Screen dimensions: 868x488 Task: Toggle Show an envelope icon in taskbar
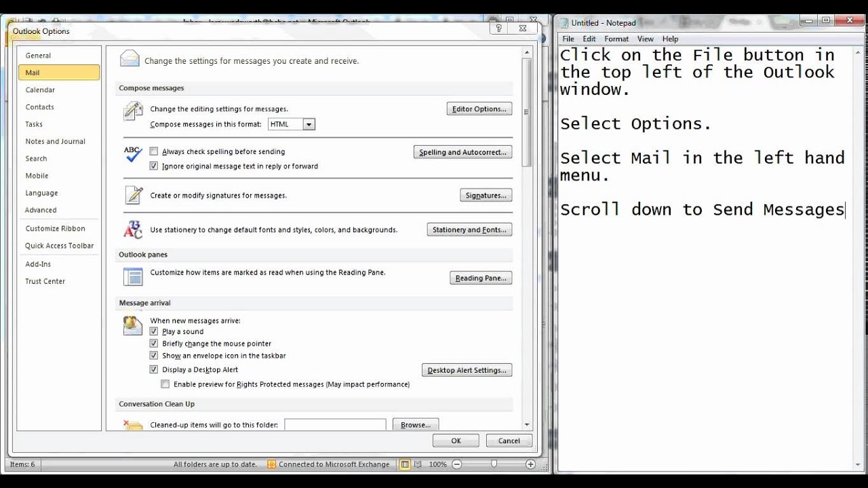(x=154, y=356)
